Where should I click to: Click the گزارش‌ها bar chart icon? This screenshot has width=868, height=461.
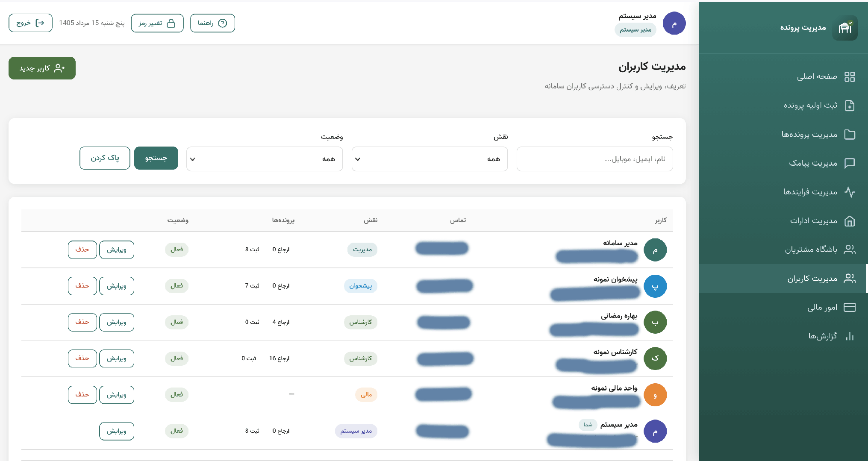(x=850, y=336)
